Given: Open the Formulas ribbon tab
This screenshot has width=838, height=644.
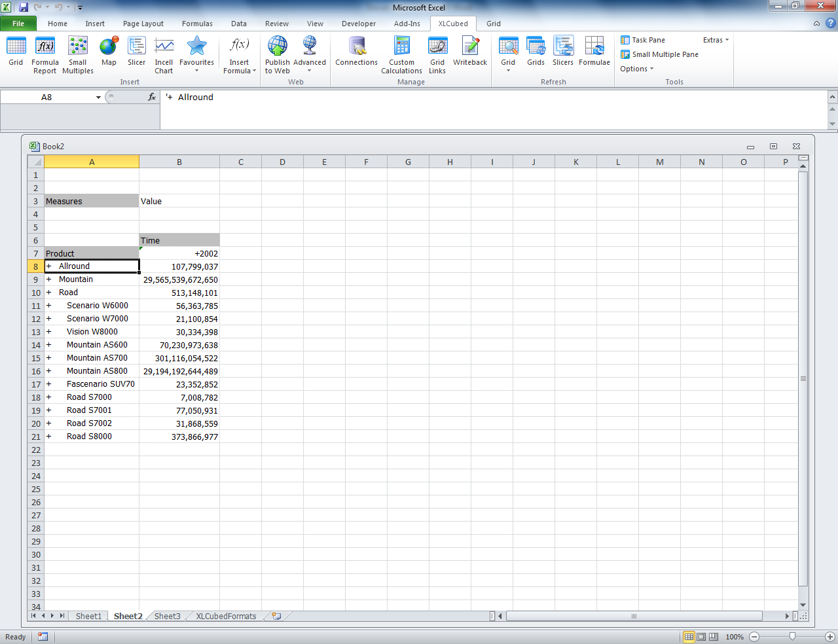Looking at the screenshot, I should click(197, 24).
